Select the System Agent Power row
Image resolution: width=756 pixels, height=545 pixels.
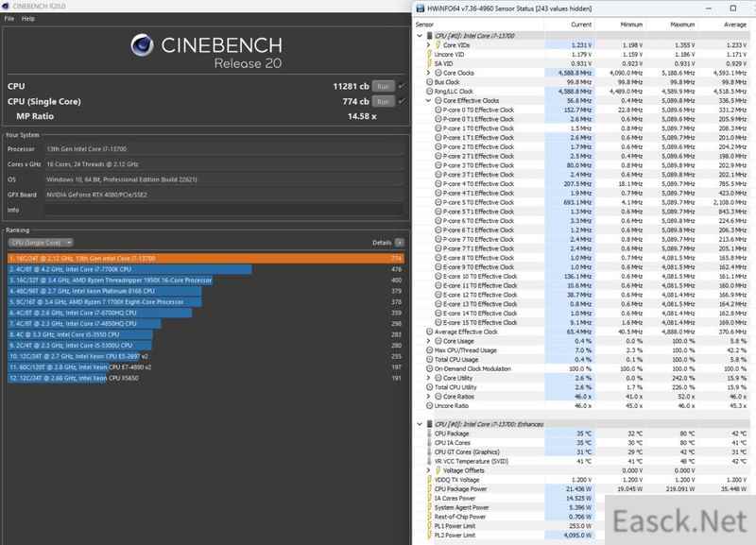pos(583,507)
